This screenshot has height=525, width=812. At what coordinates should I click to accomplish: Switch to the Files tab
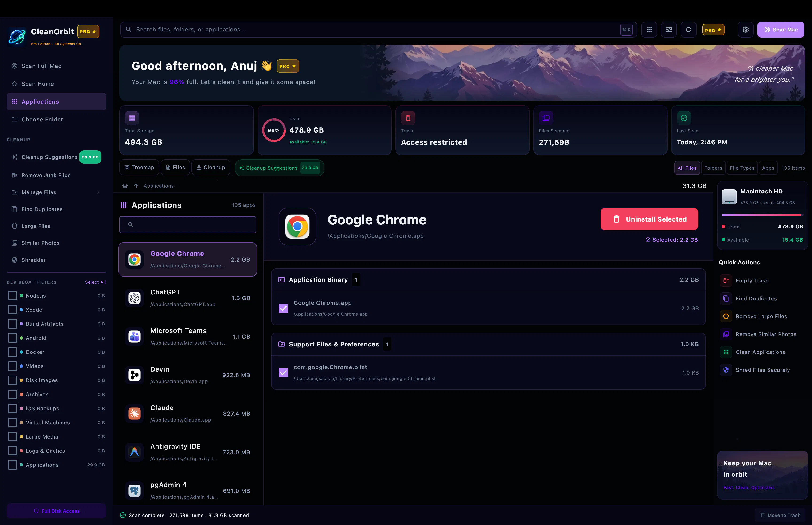click(x=175, y=167)
